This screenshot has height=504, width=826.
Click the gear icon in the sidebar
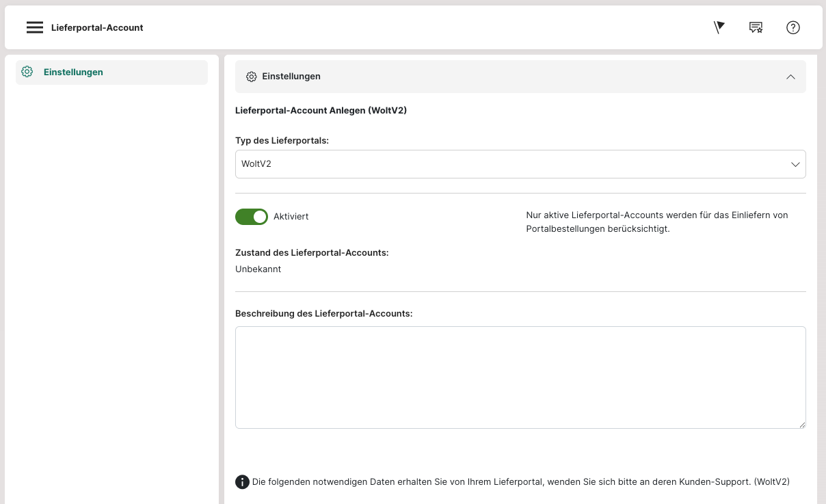coord(27,72)
